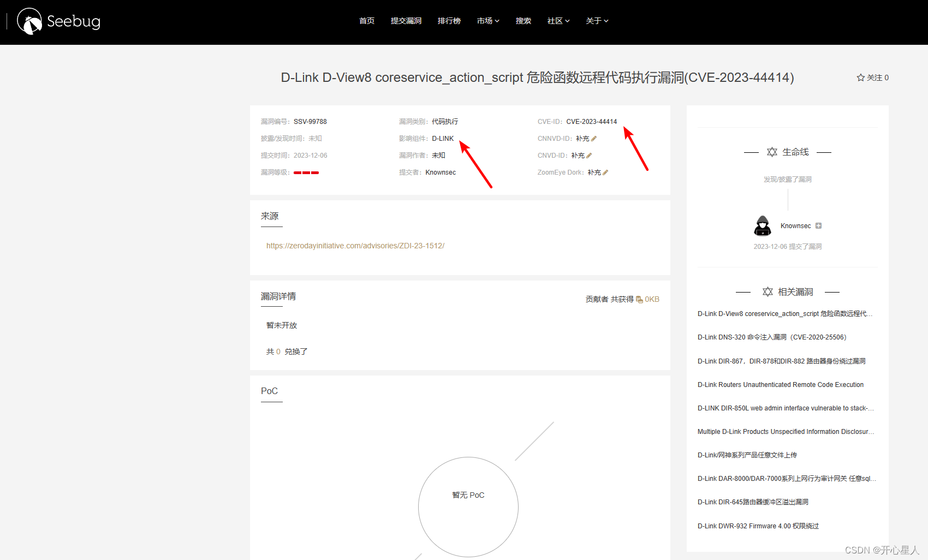Open D-Link DWR-932 Firmware 4.00 权限绕过 link
The height and width of the screenshot is (560, 928).
click(758, 526)
